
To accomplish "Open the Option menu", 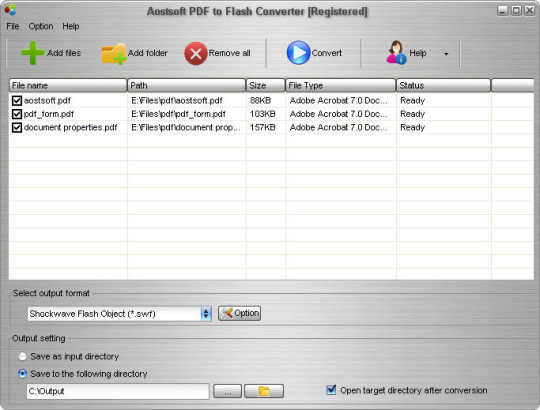I will (x=41, y=26).
